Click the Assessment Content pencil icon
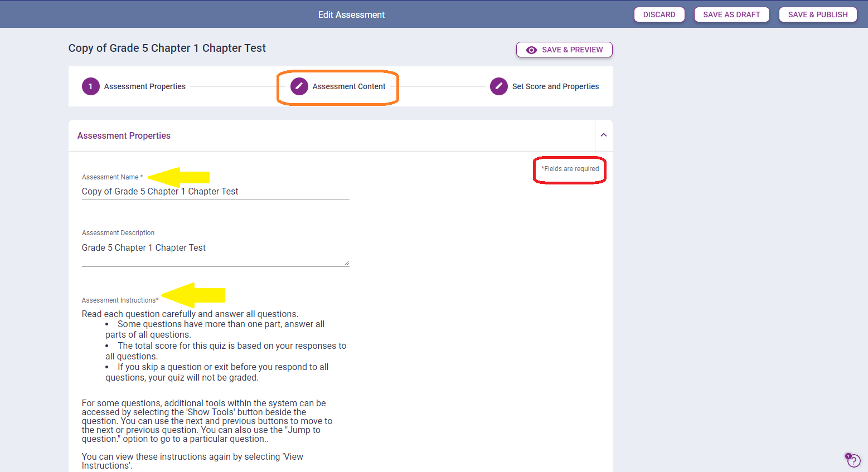This screenshot has width=868, height=472. click(x=299, y=86)
